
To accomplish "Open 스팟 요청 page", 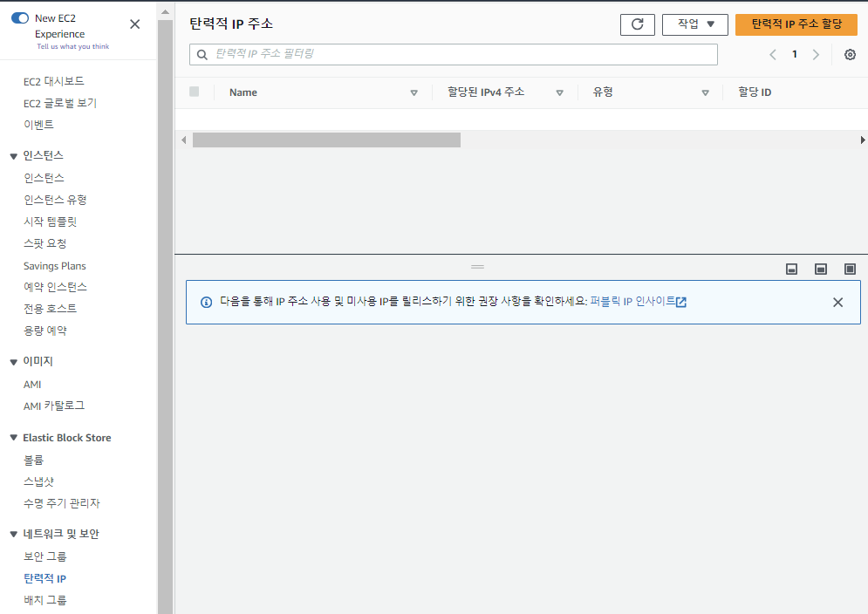I will pyautogui.click(x=44, y=243).
